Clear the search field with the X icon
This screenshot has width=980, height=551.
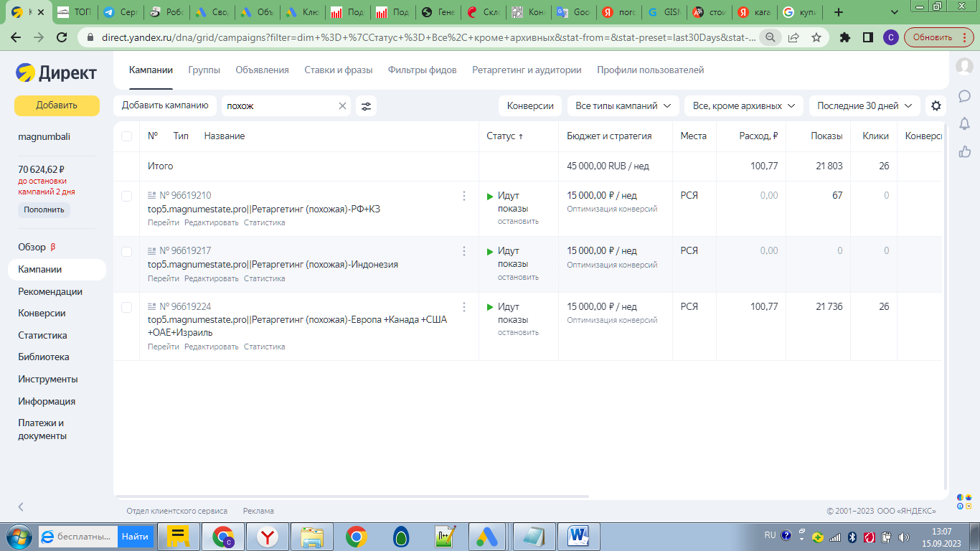click(x=342, y=105)
